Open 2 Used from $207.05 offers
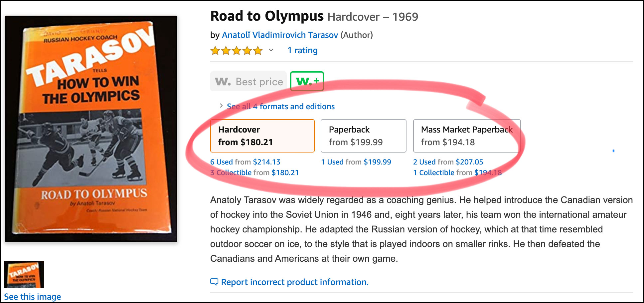The image size is (644, 303). click(x=448, y=162)
